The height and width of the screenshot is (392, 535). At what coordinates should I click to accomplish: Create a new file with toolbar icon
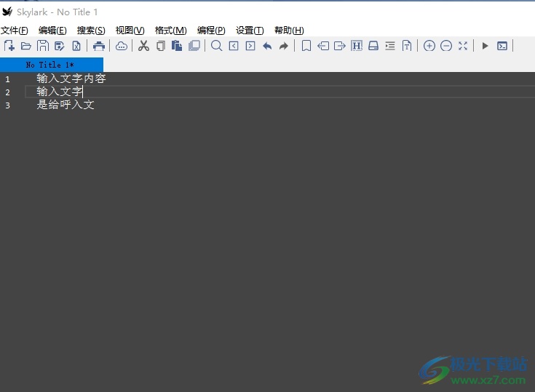click(x=9, y=46)
